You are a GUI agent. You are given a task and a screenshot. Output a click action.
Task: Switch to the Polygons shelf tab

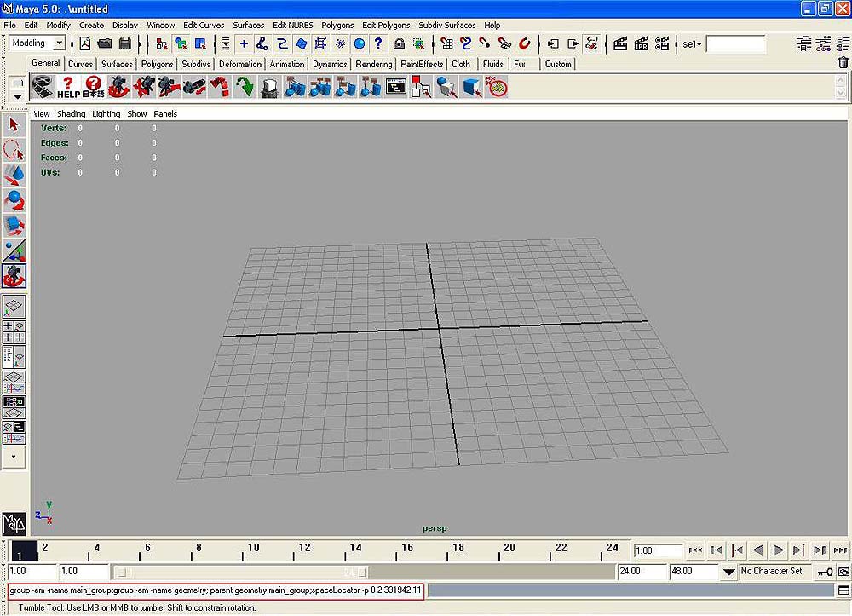[x=157, y=64]
